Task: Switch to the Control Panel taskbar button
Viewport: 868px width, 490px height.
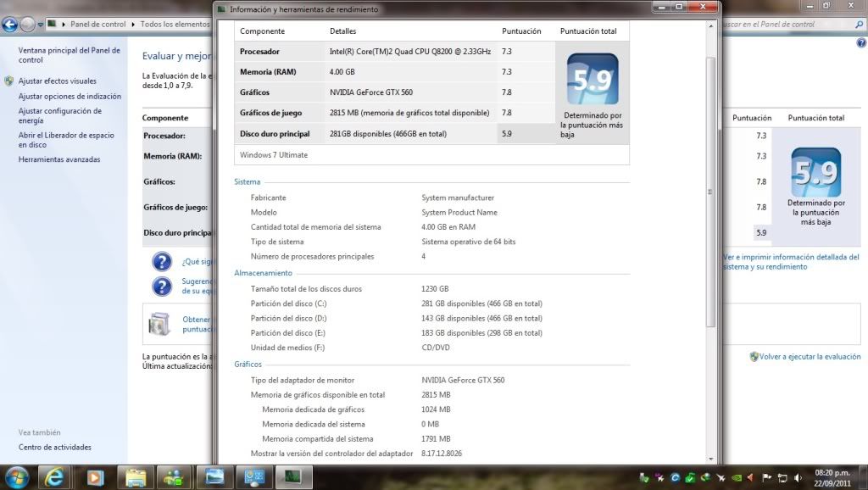Action: pos(253,477)
